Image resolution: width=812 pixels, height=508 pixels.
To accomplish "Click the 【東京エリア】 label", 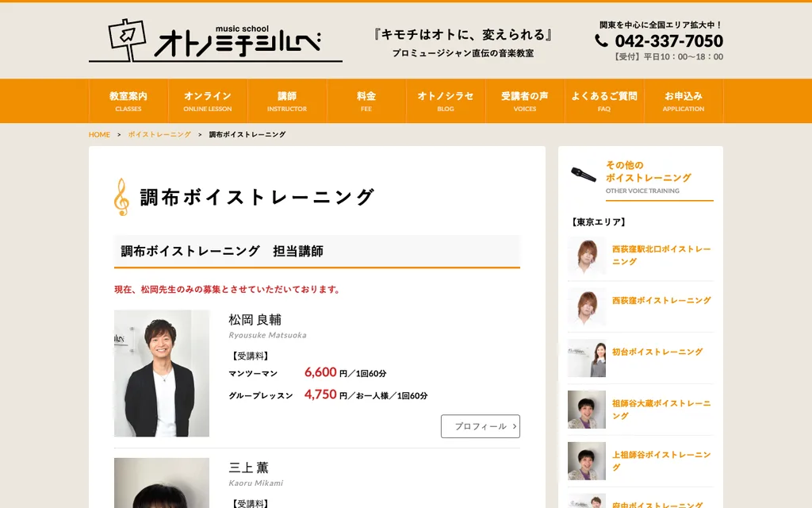I will (599, 222).
